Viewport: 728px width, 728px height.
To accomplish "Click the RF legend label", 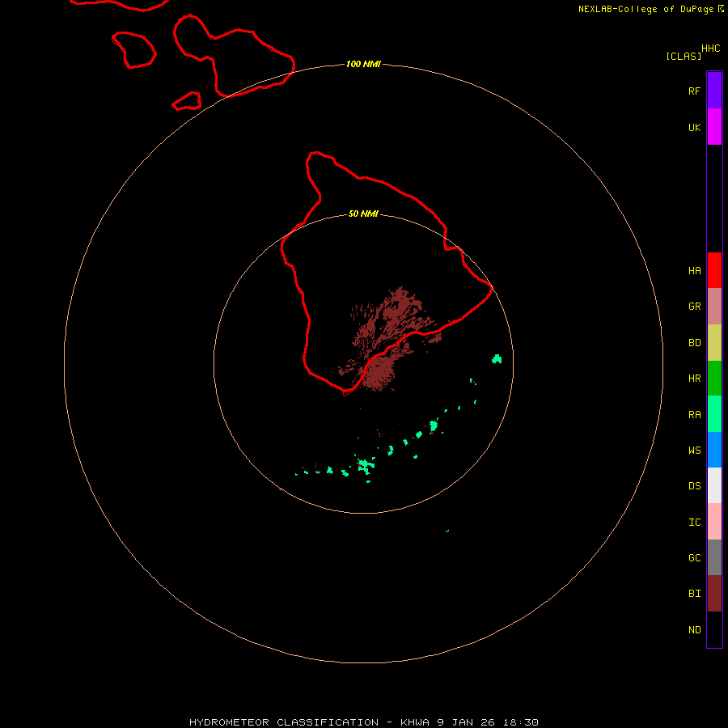I will [694, 91].
